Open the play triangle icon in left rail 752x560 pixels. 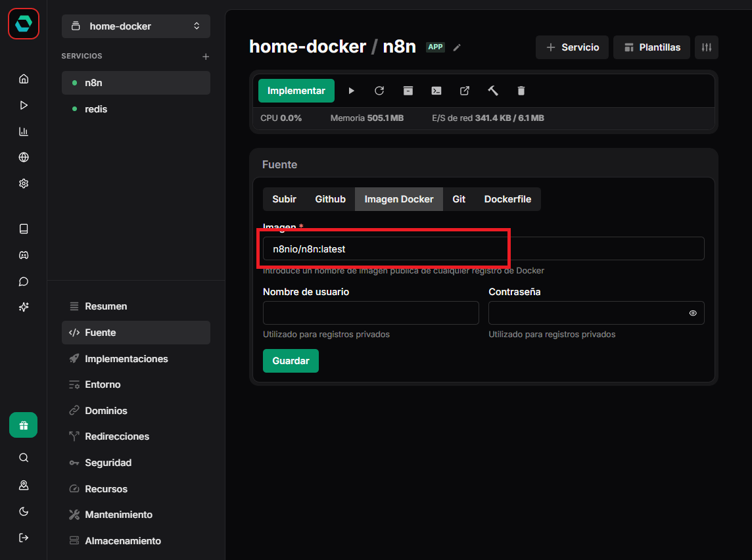coord(24,105)
